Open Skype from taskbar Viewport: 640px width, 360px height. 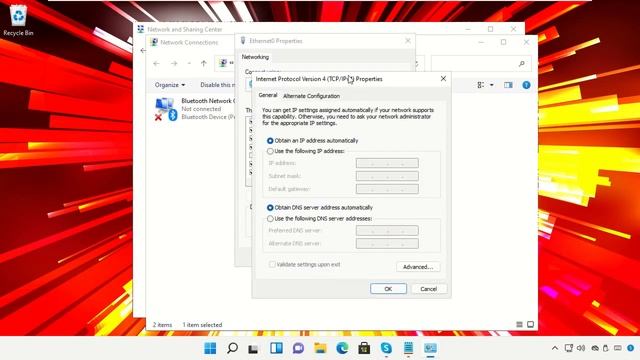(386, 348)
